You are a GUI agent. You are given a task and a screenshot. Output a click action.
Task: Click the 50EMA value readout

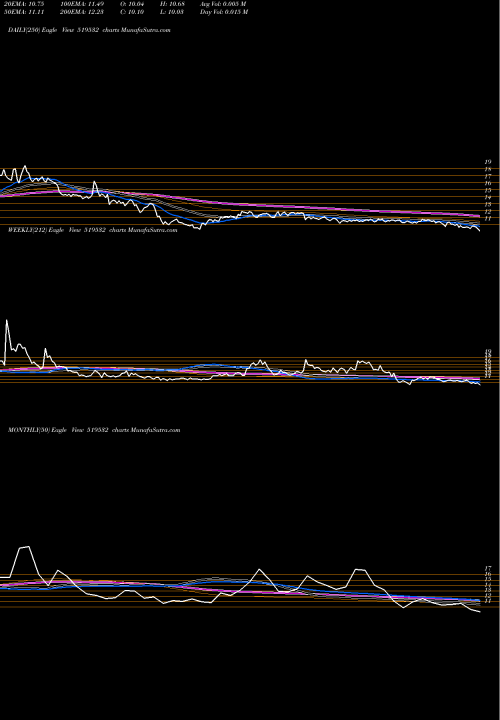(23, 12)
